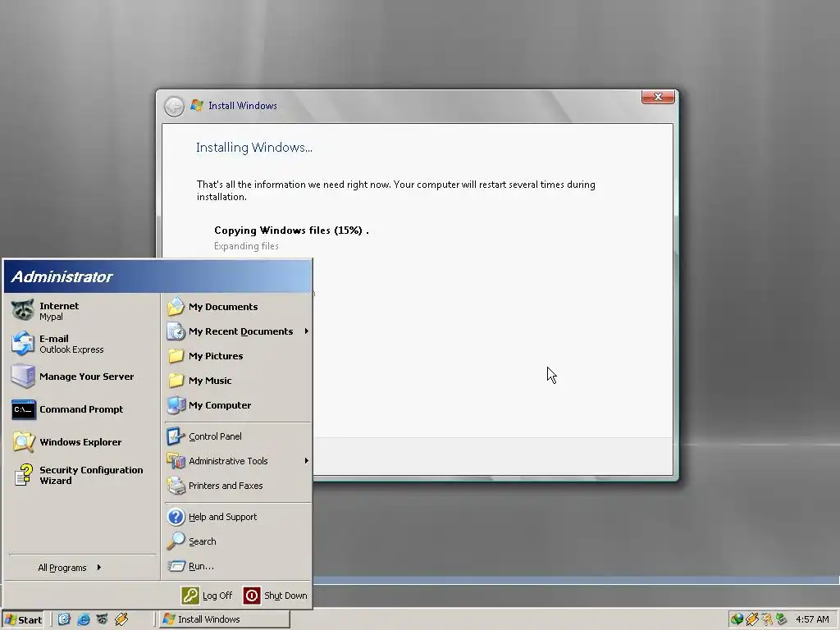Click the Windows flag icon in Install Windows title
Viewport: 840px width, 630px height.
pos(197,106)
